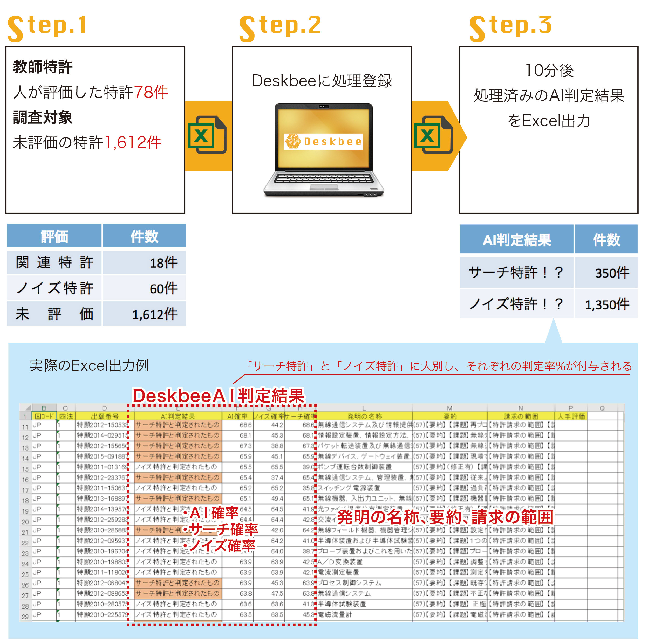Click the Deskbeeに処理登録 heading
Viewport: 648px width, 644px height.
tap(322, 81)
